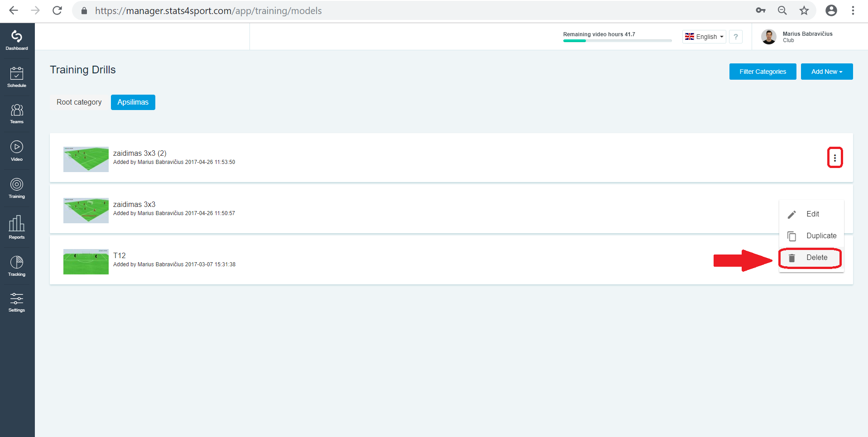This screenshot has width=868, height=437.
Task: Choose Delete from the context menu
Action: point(811,258)
